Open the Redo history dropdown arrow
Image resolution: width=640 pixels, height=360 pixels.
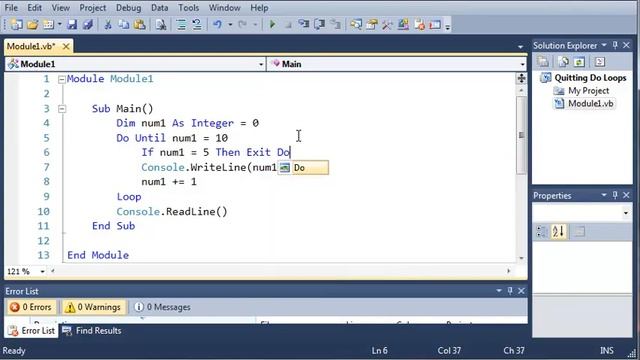pos(255,25)
